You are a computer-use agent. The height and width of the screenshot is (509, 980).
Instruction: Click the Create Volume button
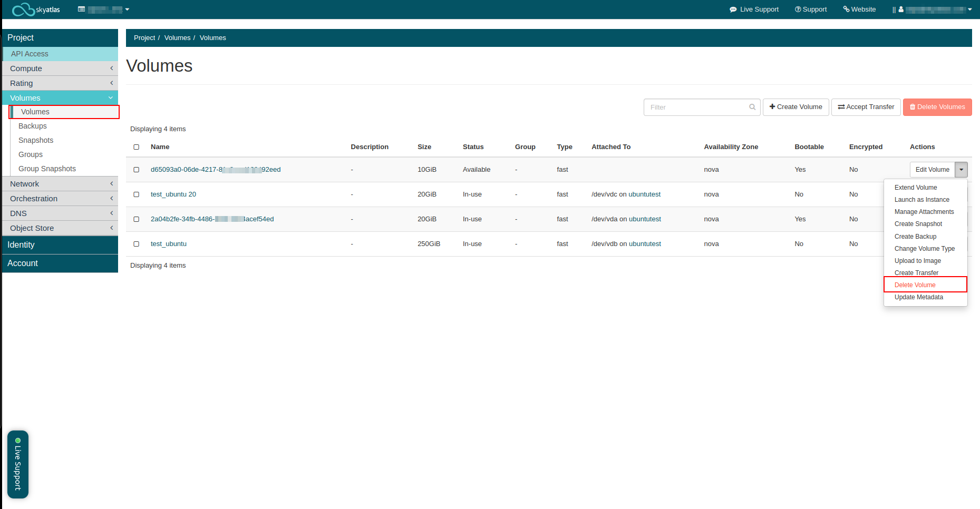click(x=795, y=107)
